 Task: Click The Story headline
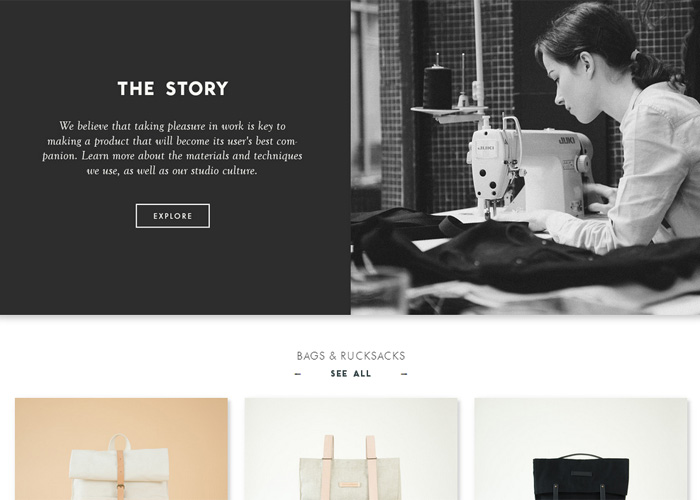tap(173, 88)
